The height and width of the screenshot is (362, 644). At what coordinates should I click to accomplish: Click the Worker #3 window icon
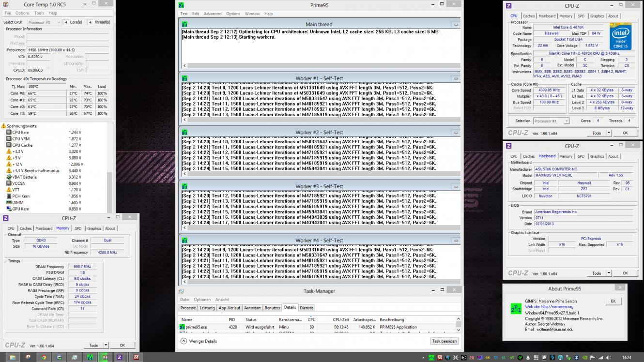coord(184,186)
